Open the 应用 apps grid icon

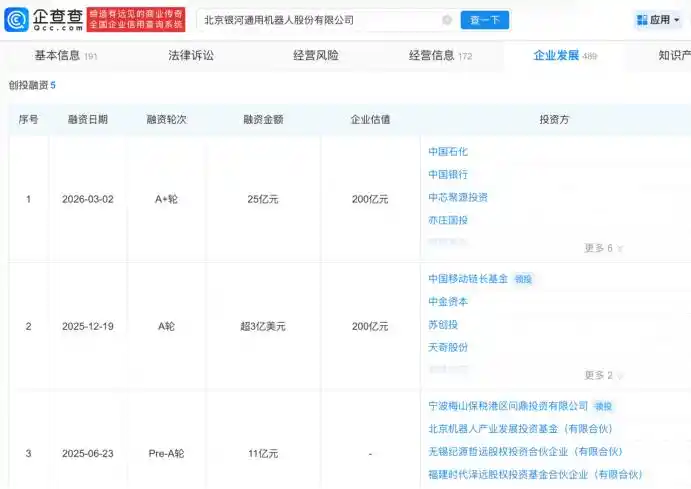642,20
